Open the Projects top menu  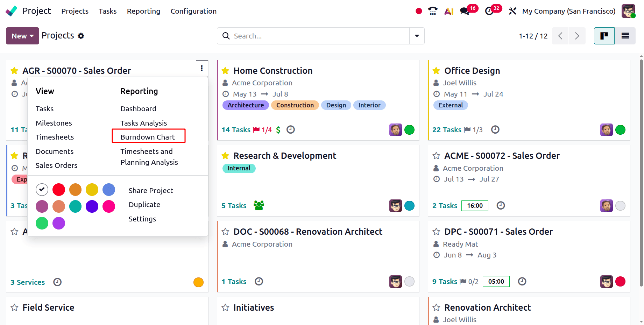pos(75,11)
